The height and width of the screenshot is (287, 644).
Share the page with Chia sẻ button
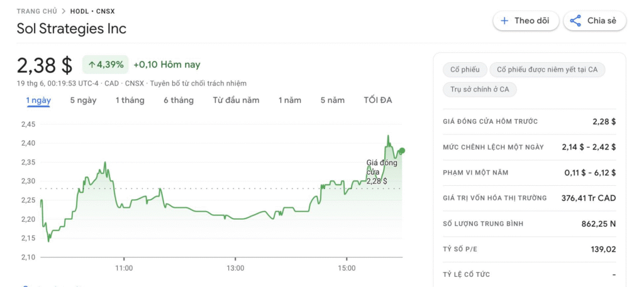pyautogui.click(x=595, y=21)
